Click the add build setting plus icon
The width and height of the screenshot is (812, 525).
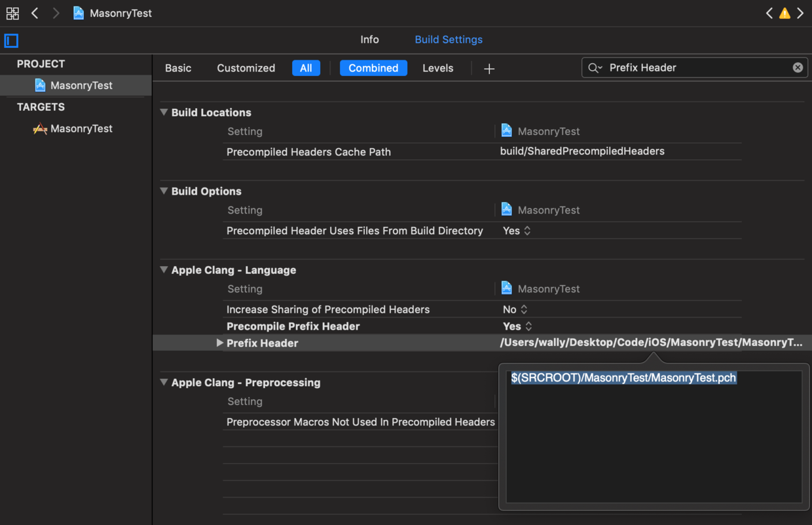(x=489, y=68)
